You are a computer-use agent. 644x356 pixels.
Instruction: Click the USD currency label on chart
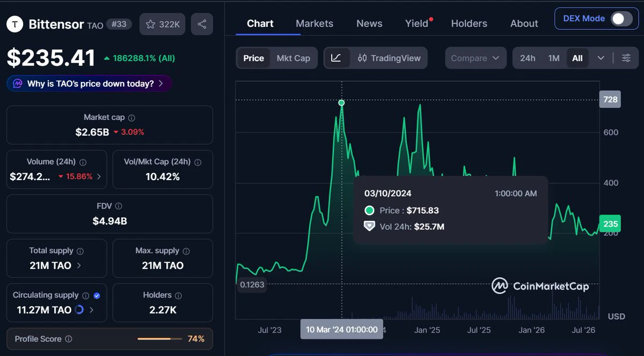tap(616, 316)
